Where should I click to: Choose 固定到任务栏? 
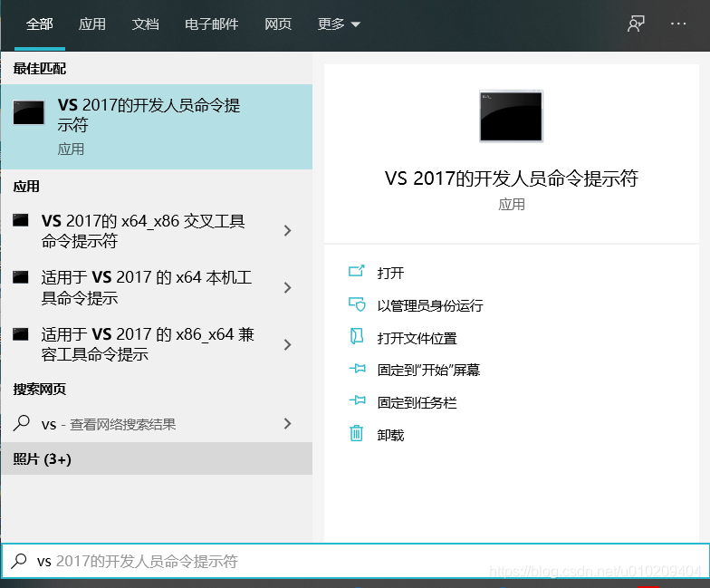point(417,402)
